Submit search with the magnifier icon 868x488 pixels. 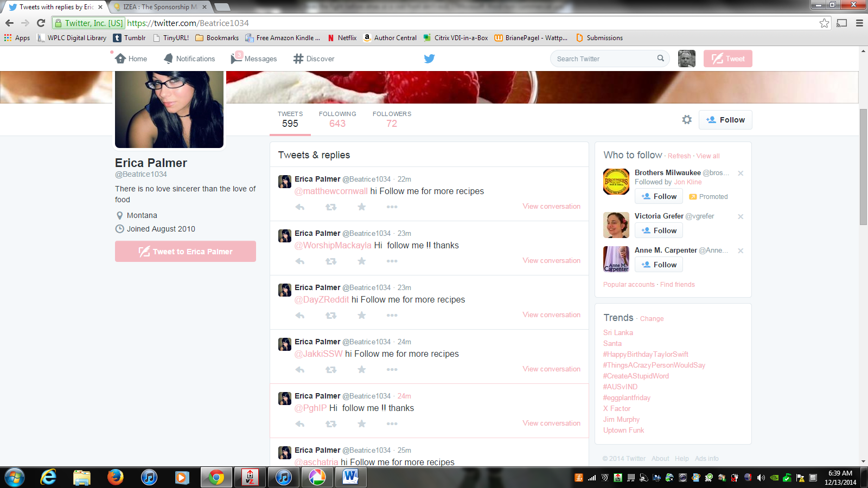click(660, 59)
